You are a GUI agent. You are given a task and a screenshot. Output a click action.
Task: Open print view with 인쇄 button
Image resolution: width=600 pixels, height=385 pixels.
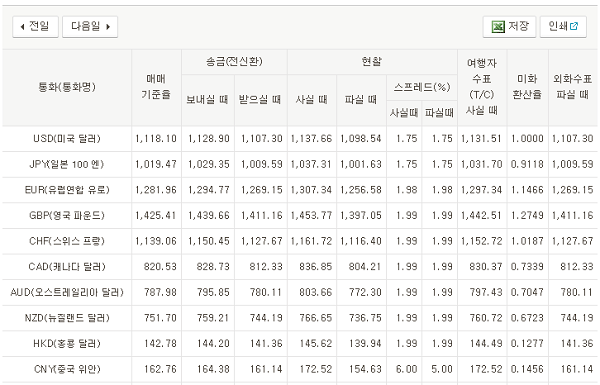click(x=563, y=27)
